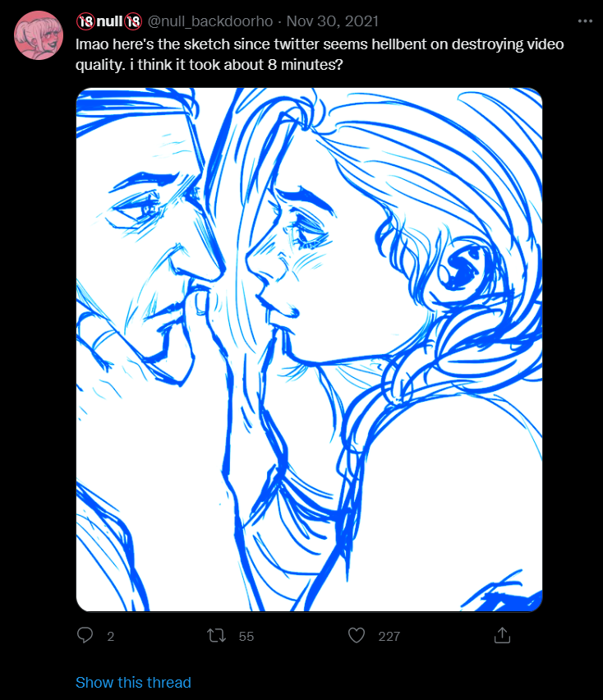This screenshot has width=603, height=700.
Task: Open null's pink profile avatar
Action: point(39,35)
